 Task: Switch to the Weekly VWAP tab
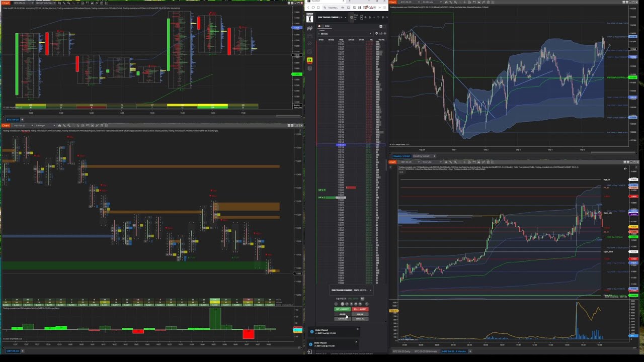click(401, 156)
